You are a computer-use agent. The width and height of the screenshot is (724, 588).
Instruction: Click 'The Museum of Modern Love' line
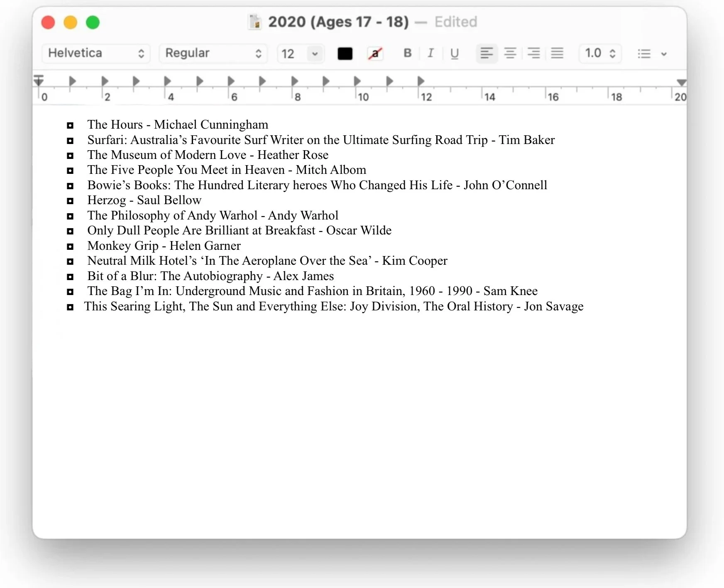click(x=208, y=155)
